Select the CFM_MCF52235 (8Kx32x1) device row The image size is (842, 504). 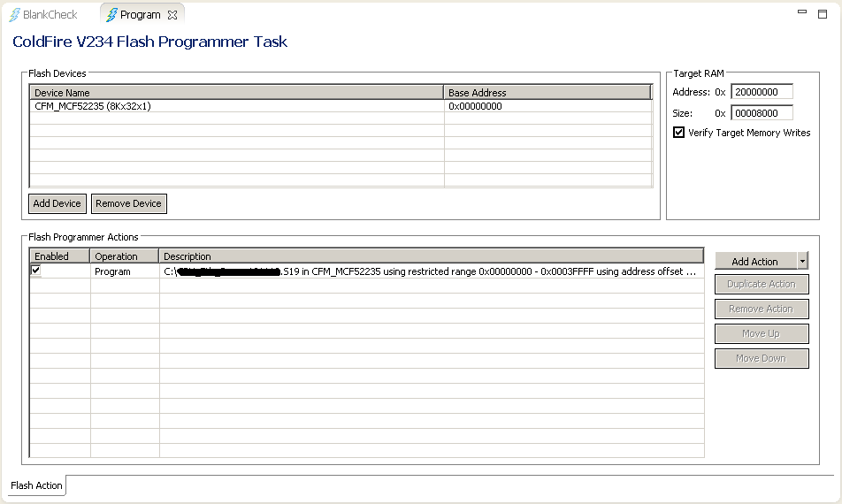pos(341,106)
